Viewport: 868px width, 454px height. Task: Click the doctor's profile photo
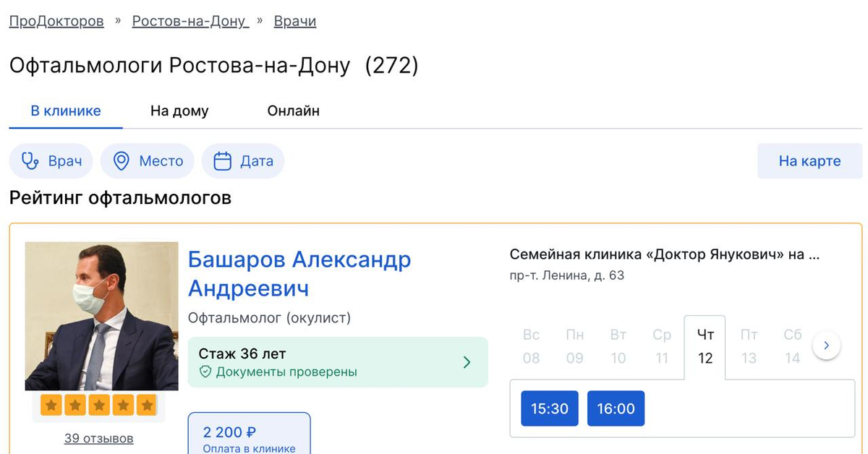pyautogui.click(x=102, y=316)
